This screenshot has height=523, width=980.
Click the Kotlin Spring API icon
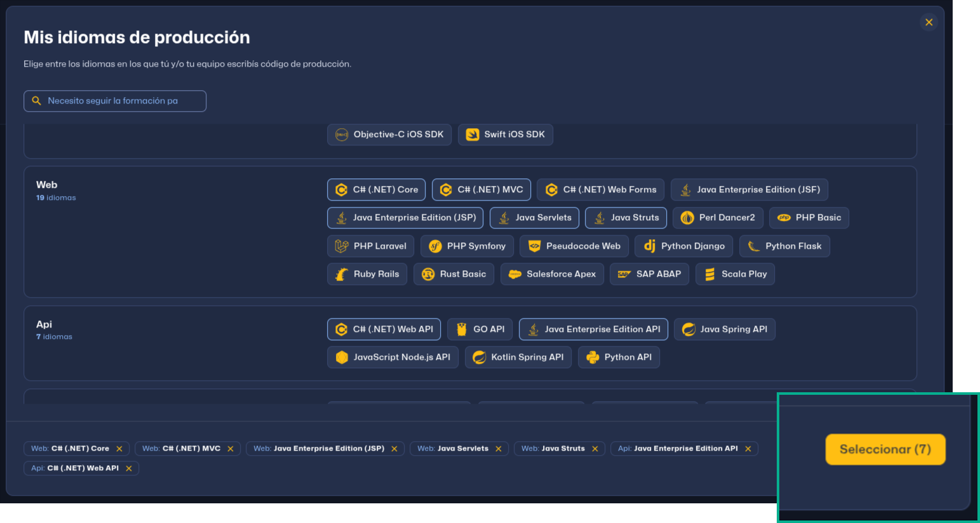pyautogui.click(x=480, y=357)
